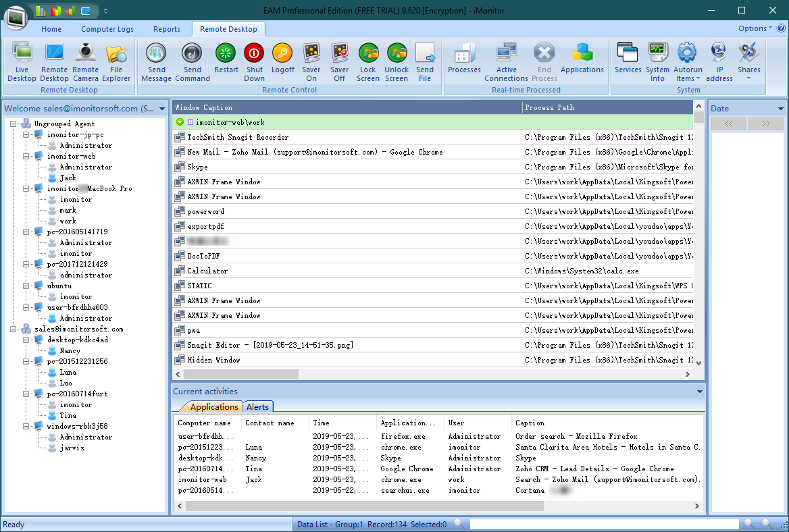
Task: Select the Calculator window row
Action: point(433,271)
